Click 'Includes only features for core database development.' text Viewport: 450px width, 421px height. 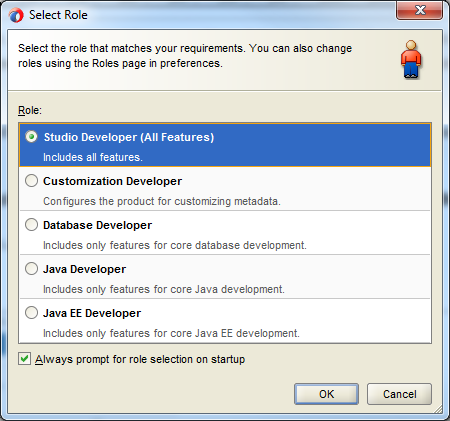pyautogui.click(x=175, y=245)
